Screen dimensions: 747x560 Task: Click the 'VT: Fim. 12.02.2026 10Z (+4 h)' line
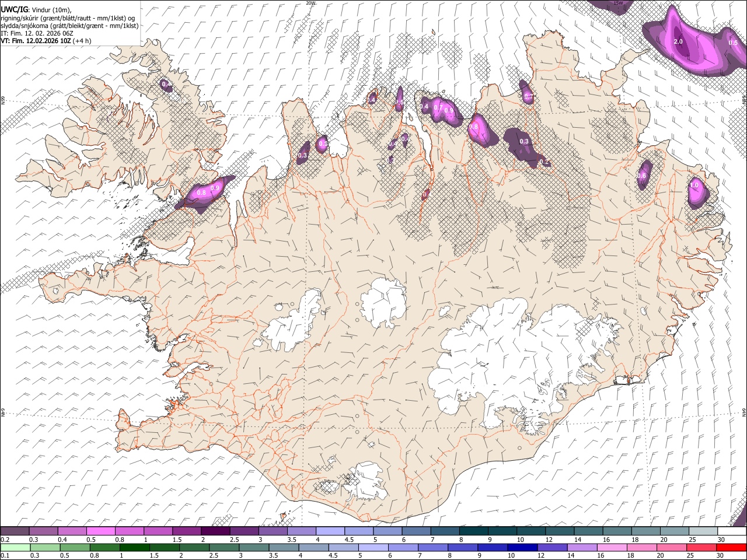[x=46, y=41]
